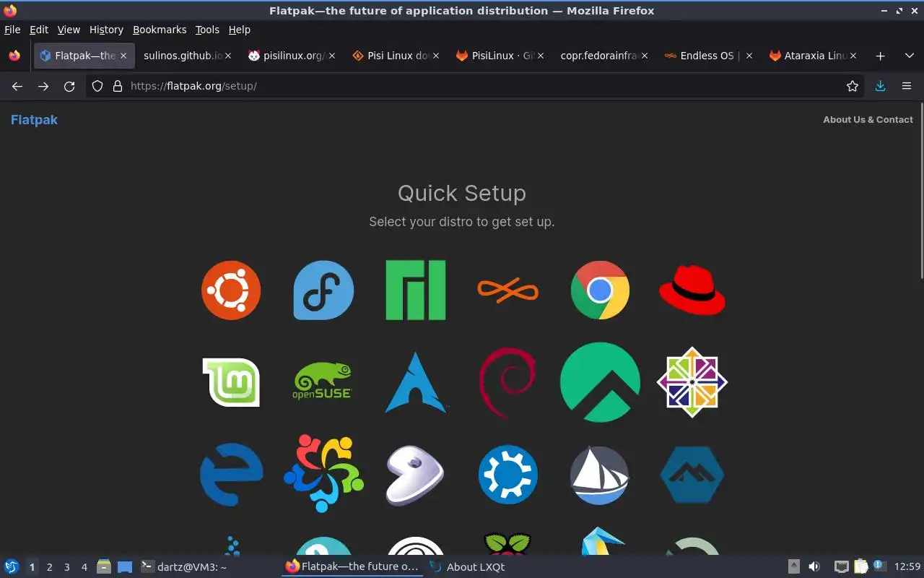Select the Kubuntu blue gear logo
Image resolution: width=924 pixels, height=578 pixels.
coord(507,475)
